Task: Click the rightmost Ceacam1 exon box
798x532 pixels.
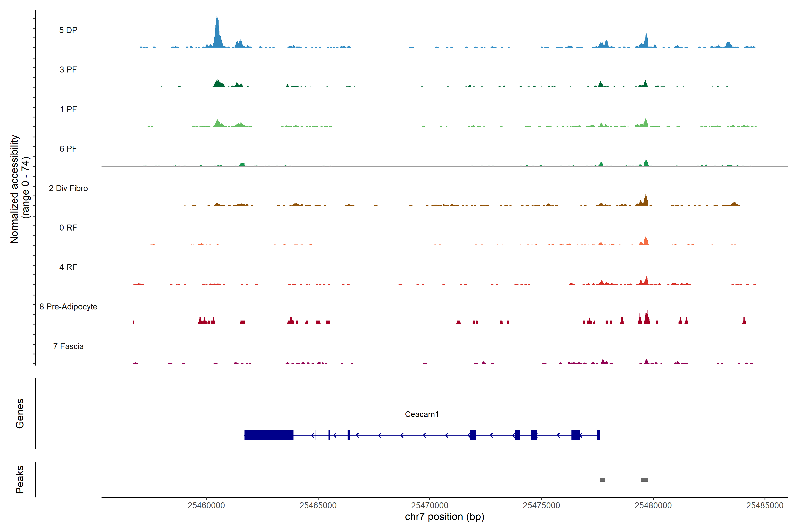Action: (598, 435)
